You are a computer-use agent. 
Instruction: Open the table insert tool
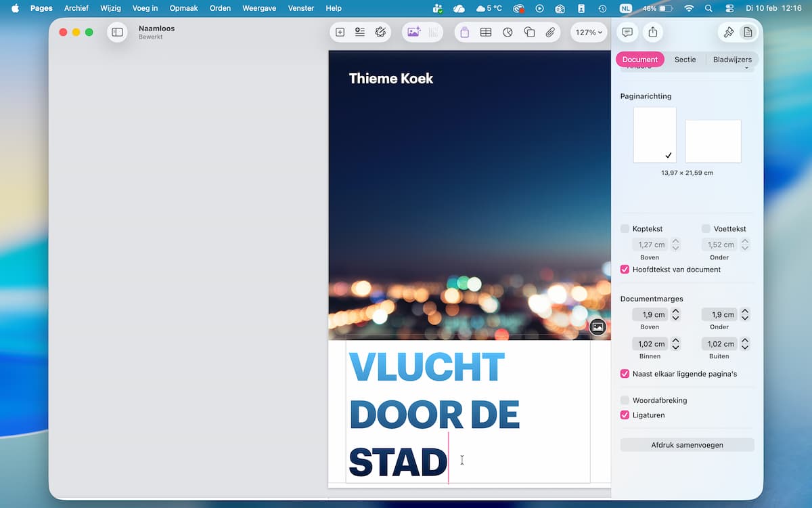(486, 32)
